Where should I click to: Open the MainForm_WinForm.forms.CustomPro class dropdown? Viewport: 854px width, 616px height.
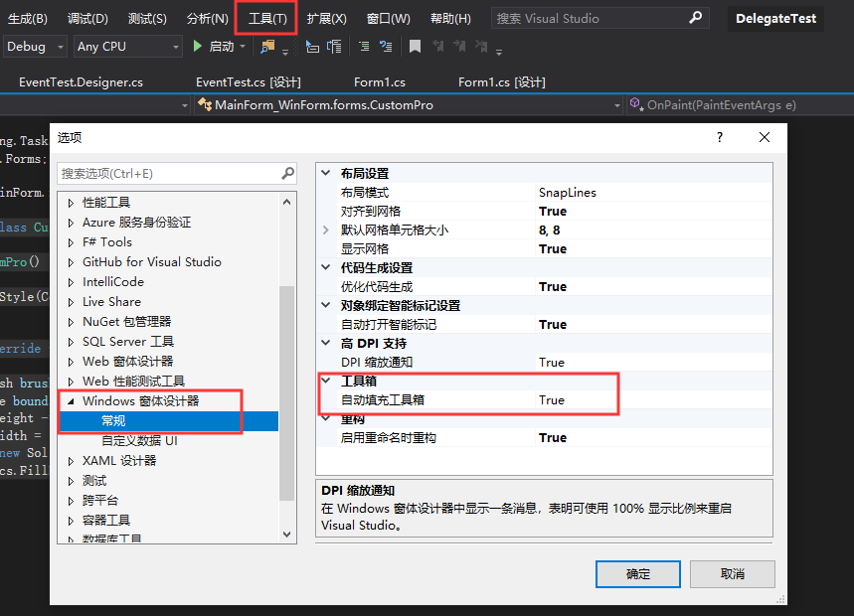pos(409,105)
